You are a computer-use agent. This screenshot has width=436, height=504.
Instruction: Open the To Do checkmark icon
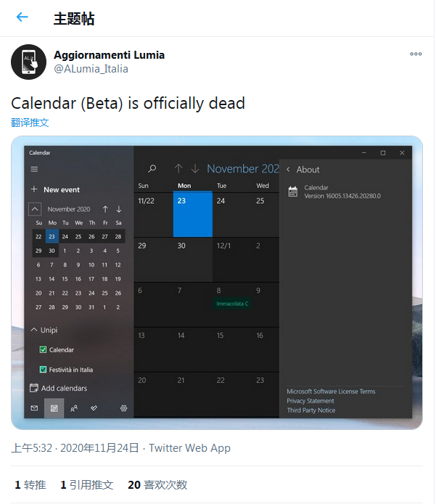coord(94,408)
